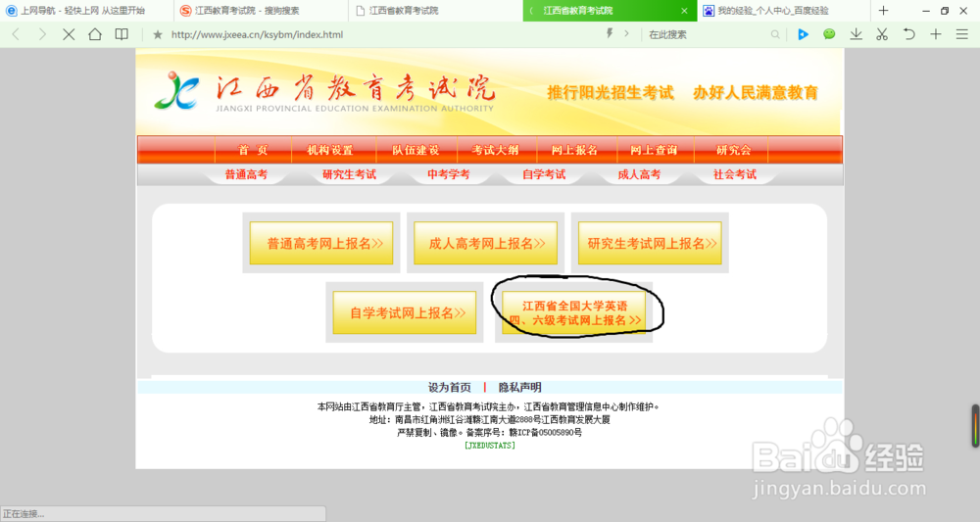
Task: Select the 普通高考 sub-navigation tab
Action: coord(246,174)
